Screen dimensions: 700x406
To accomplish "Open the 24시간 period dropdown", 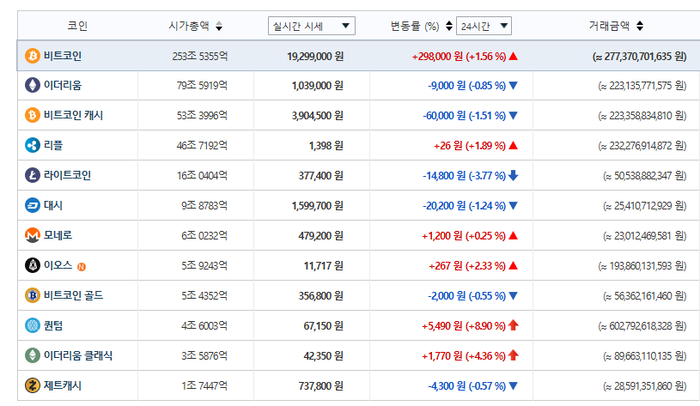I will 484,26.
